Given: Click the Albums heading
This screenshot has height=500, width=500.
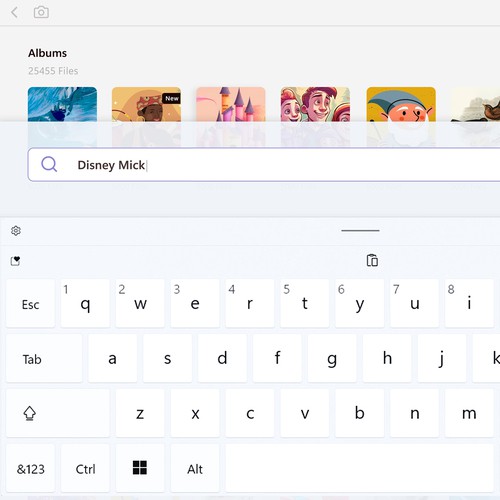Looking at the screenshot, I should pyautogui.click(x=47, y=53).
